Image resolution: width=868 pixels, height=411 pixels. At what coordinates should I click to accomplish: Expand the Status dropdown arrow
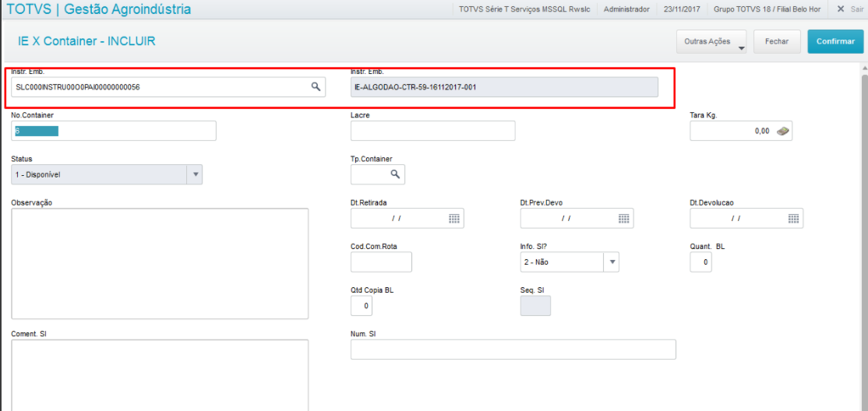coord(195,174)
